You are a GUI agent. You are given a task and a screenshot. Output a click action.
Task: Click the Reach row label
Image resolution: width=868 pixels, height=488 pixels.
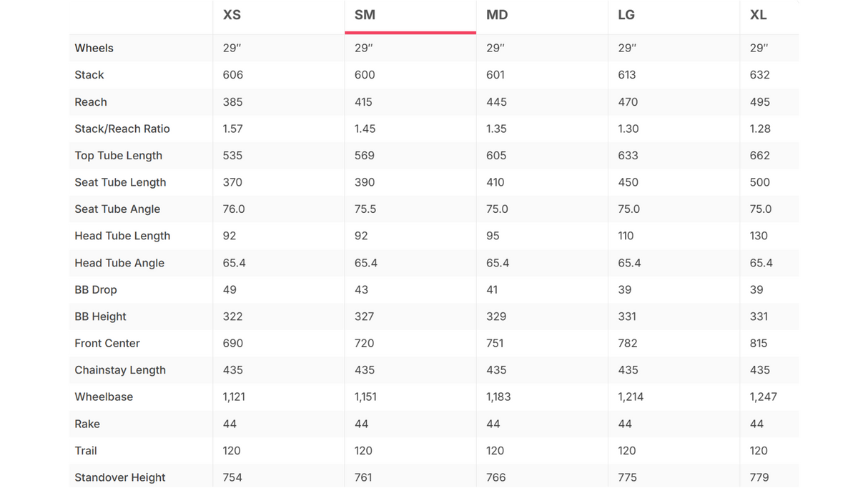tap(91, 102)
